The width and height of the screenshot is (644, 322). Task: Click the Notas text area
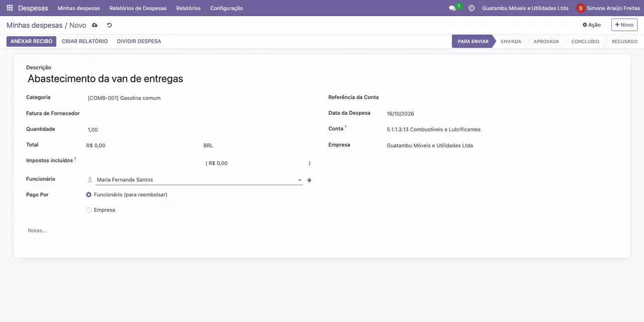tap(322, 230)
